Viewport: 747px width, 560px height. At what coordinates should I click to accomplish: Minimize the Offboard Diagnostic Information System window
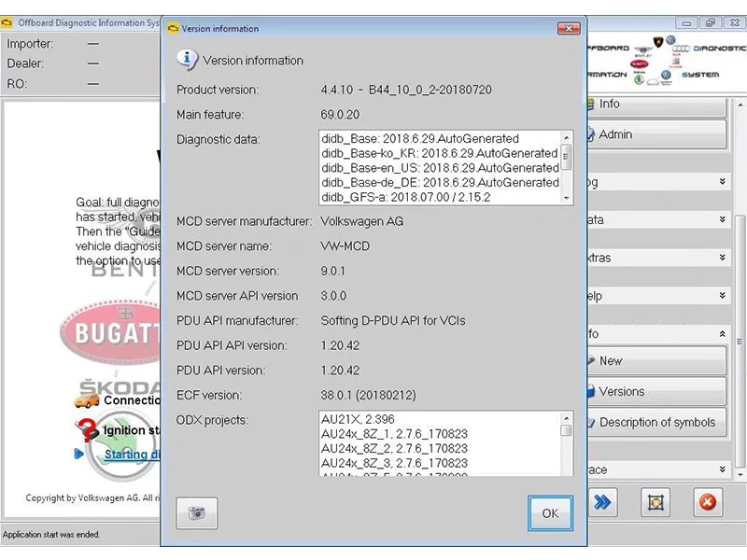coord(686,22)
